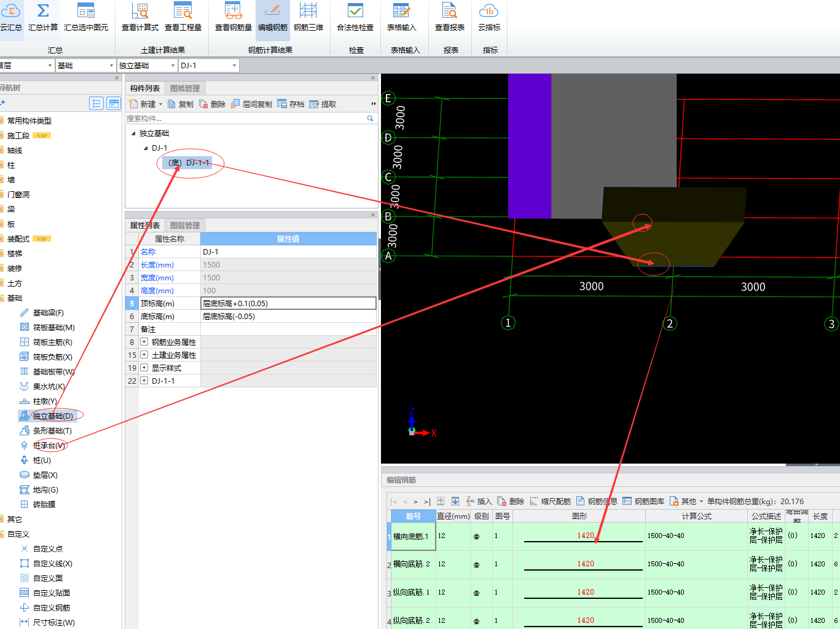The width and height of the screenshot is (840, 629).
Task: Click 存档 button
Action: pos(291,104)
